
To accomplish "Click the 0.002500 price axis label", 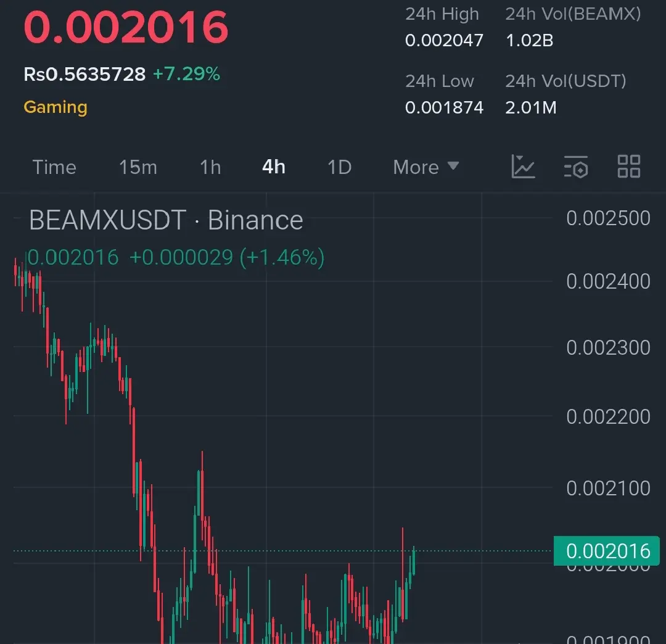I will click(x=608, y=218).
